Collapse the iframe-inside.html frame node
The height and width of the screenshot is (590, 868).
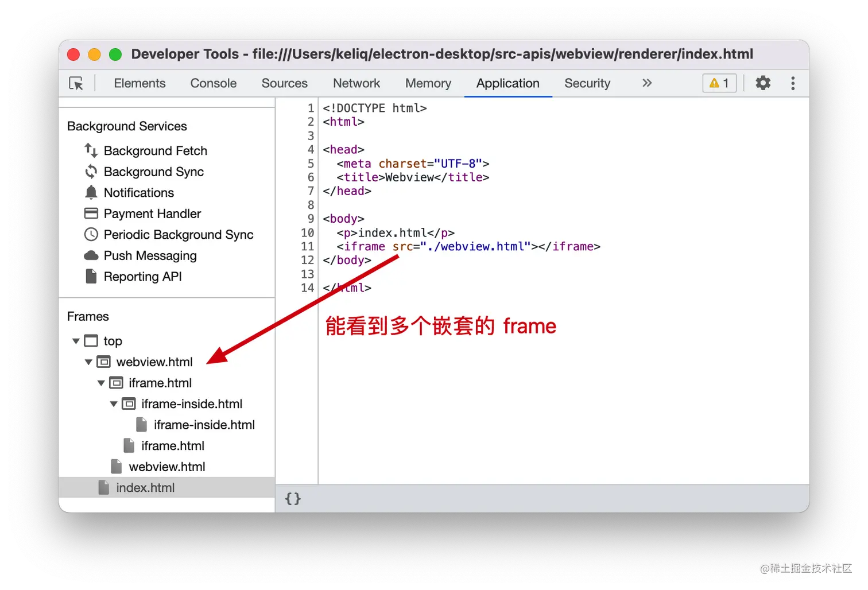tap(114, 404)
